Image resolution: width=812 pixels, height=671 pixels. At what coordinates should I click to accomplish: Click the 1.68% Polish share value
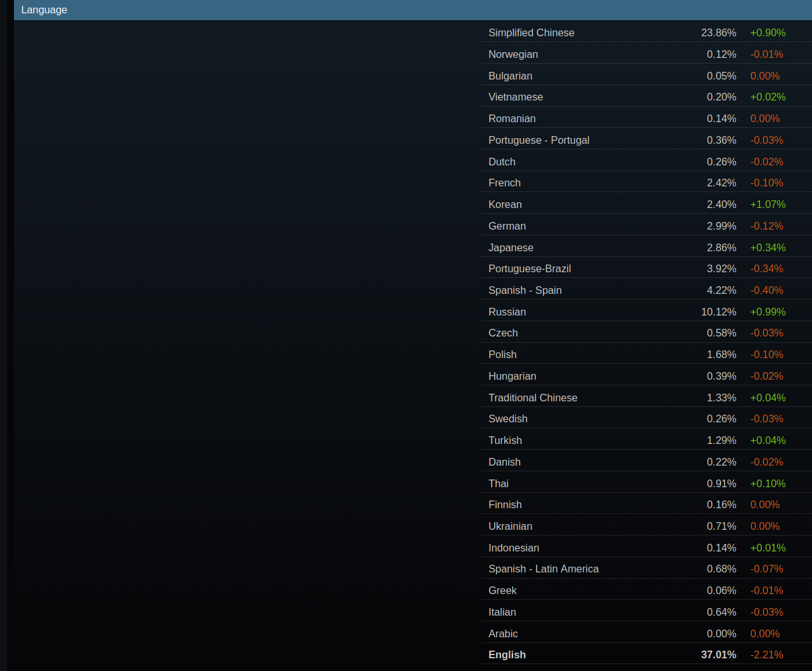point(722,354)
